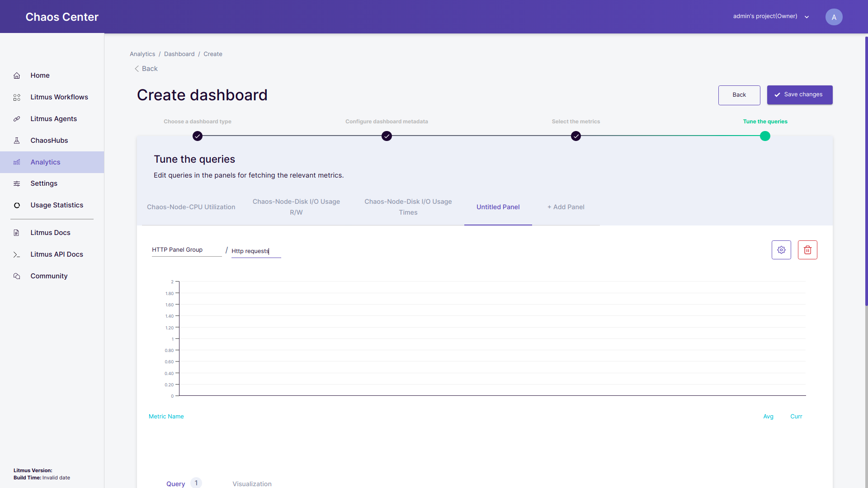Click the Litmus API Docs terminal icon

pos(17,254)
